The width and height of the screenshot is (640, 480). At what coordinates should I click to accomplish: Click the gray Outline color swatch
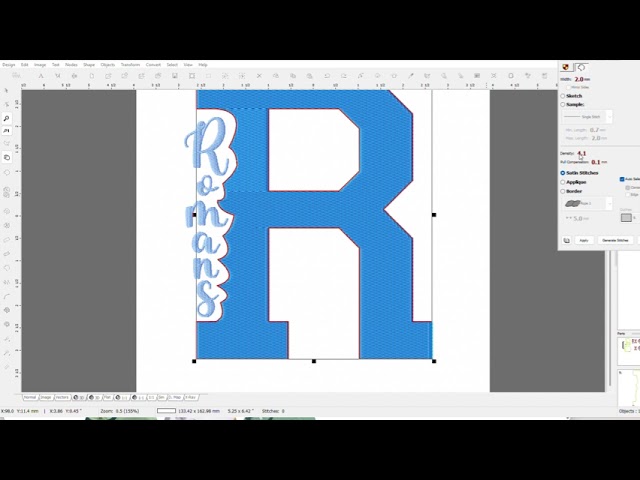click(626, 218)
